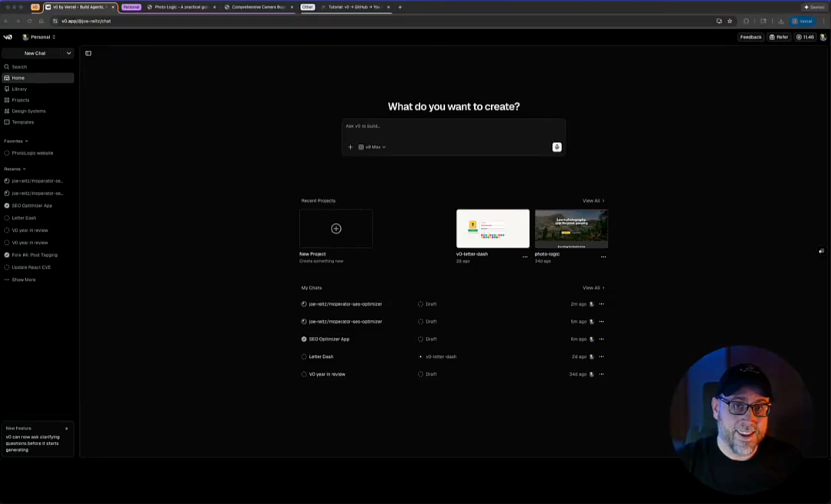Toggle the Other tab group
This screenshot has width=831, height=504.
point(308,7)
